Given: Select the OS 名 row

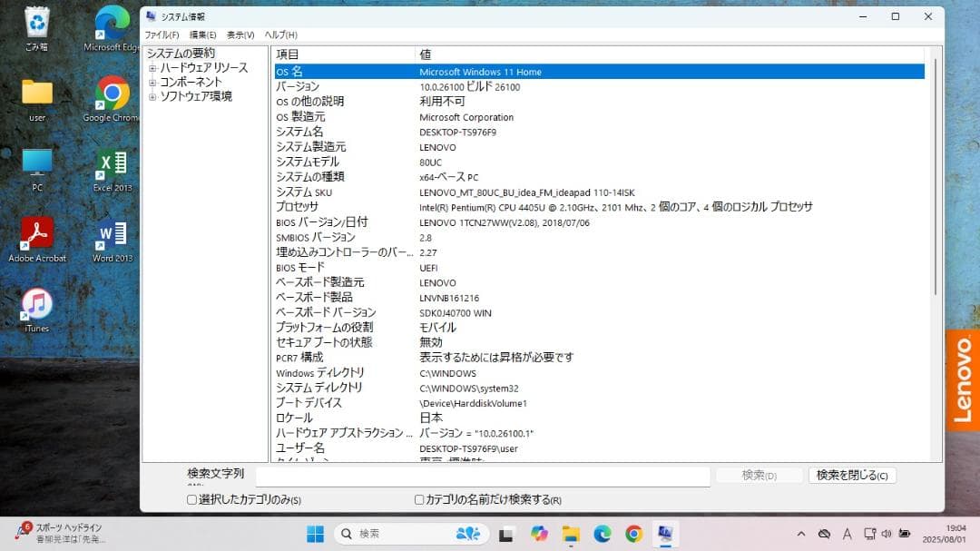Looking at the screenshot, I should coord(600,72).
